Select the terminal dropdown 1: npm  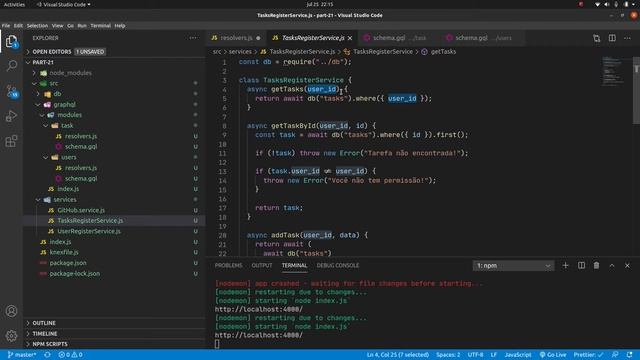point(513,266)
